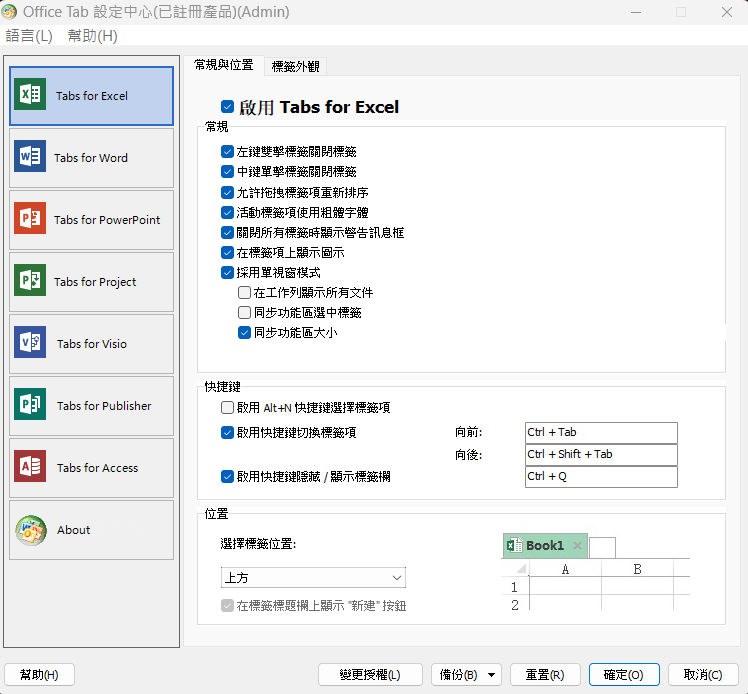This screenshot has width=748, height=694.
Task: Toggle 啟用快捷鍵切換標籤項 checkbox
Action: 227,433
